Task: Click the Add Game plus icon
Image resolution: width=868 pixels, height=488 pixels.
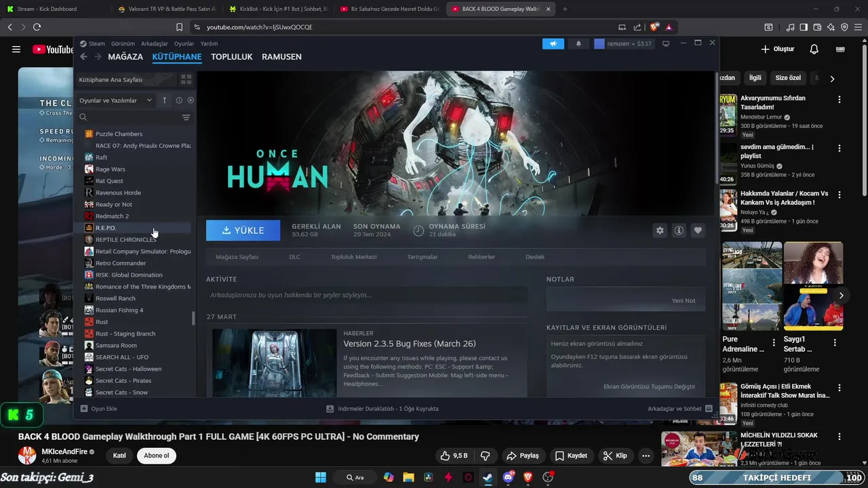Action: pos(84,409)
